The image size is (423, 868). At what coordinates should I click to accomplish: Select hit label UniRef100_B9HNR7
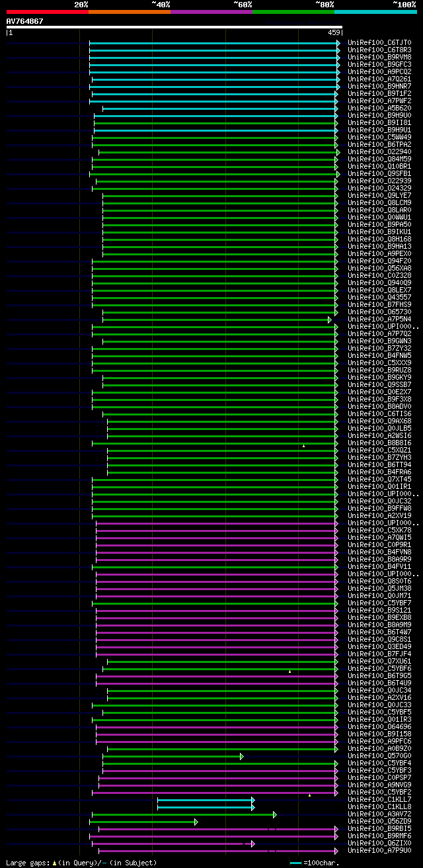click(x=379, y=87)
